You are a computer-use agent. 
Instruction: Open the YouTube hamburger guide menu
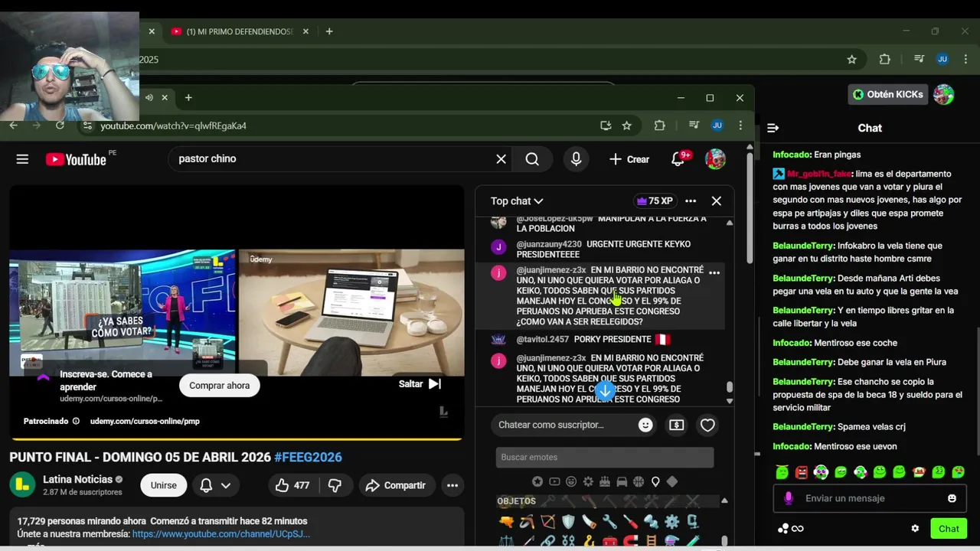pyautogui.click(x=22, y=159)
